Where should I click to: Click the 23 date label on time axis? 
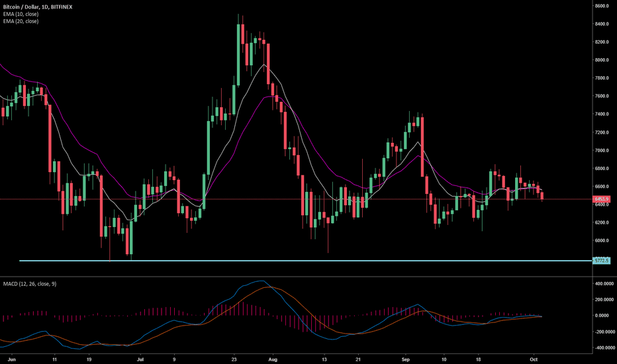(234, 359)
